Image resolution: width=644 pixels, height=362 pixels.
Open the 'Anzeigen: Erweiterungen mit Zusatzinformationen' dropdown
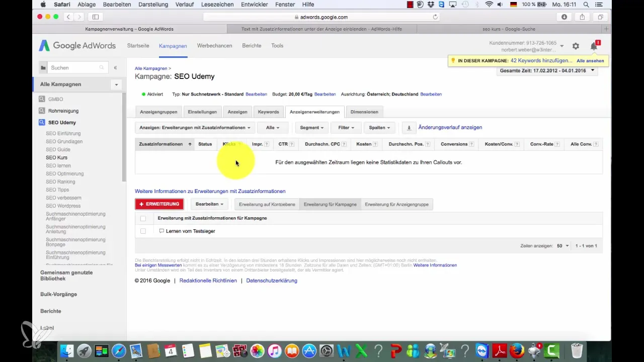click(x=195, y=128)
